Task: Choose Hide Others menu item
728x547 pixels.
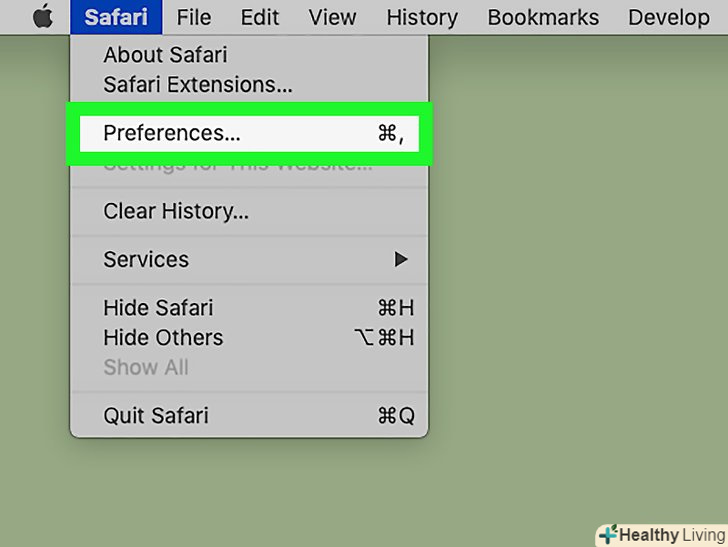Action: click(x=163, y=338)
